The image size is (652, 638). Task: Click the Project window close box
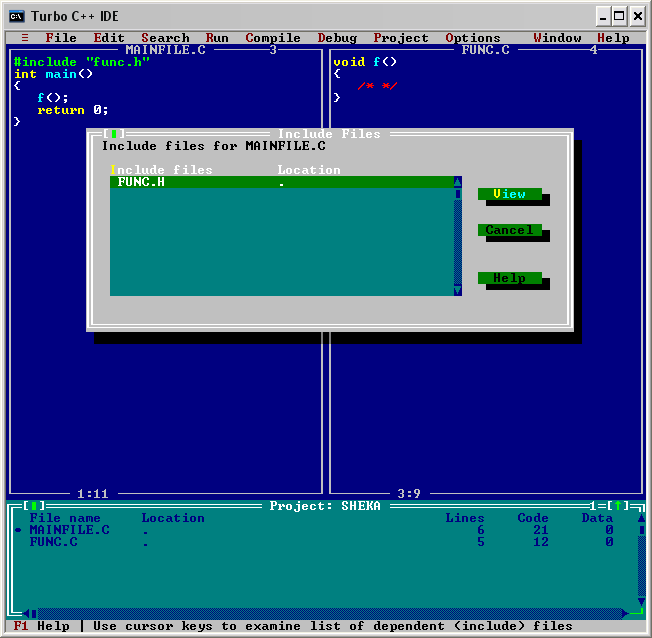[34, 506]
